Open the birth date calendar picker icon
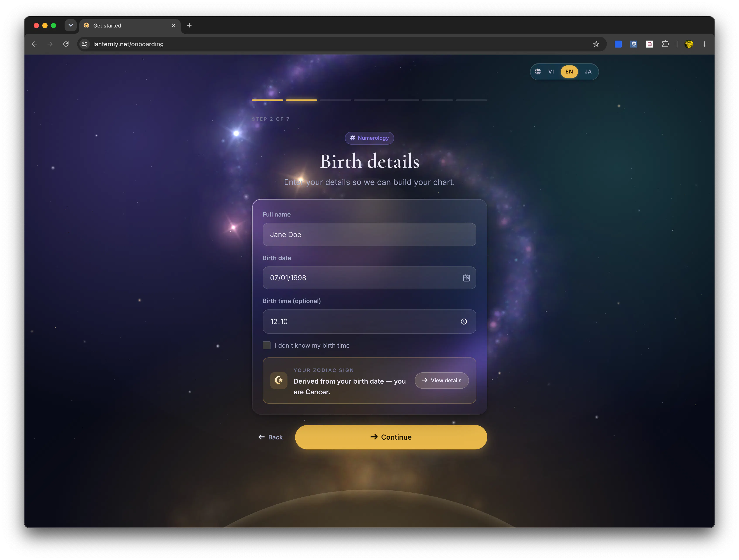This screenshot has width=739, height=560. (x=466, y=278)
